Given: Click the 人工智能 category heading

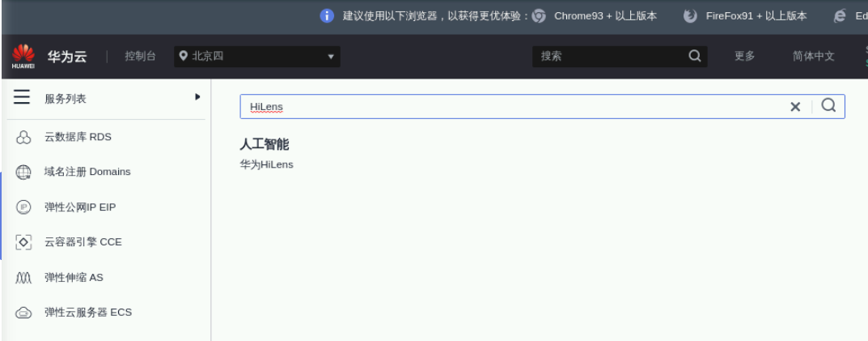Looking at the screenshot, I should click(264, 145).
